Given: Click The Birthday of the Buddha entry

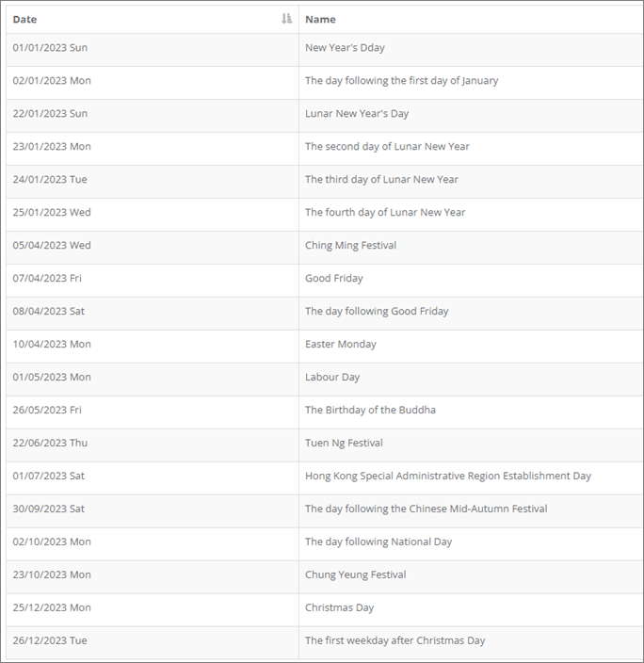Looking at the screenshot, I should coord(370,411).
